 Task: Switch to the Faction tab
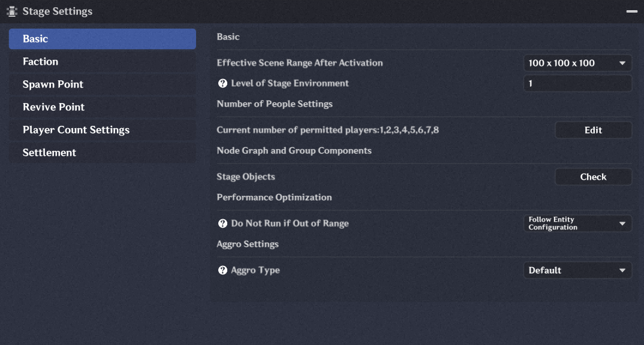pos(102,62)
